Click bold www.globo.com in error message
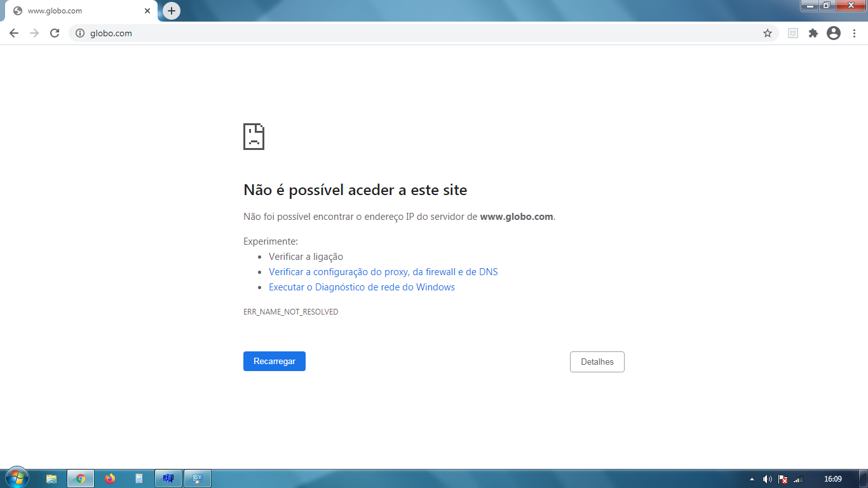The width and height of the screenshot is (868, 488). click(517, 217)
